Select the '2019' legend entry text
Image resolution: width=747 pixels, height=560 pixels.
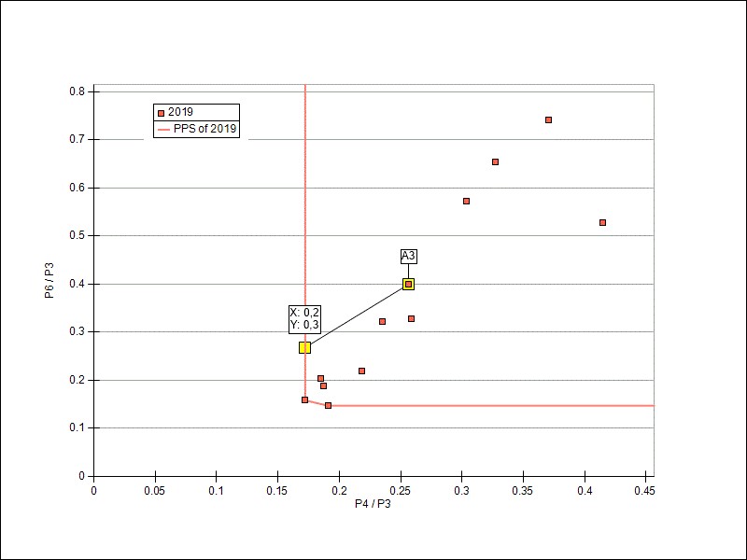[180, 112]
